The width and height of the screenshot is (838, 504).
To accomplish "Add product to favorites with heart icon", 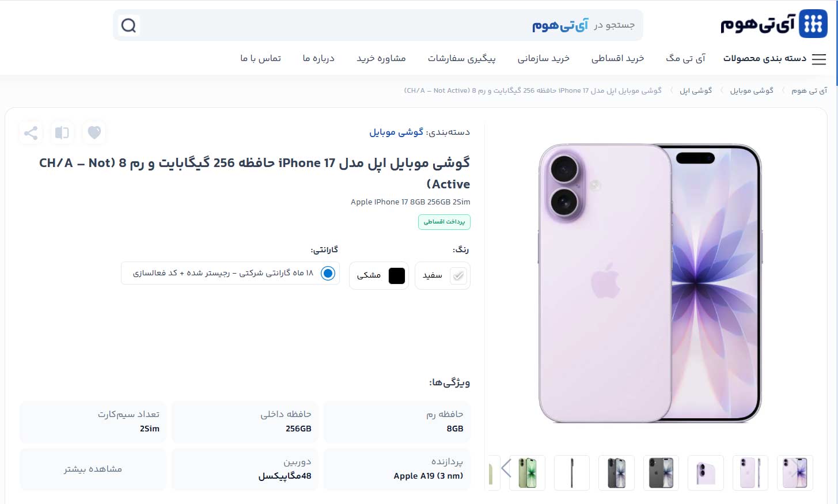I will click(x=94, y=132).
